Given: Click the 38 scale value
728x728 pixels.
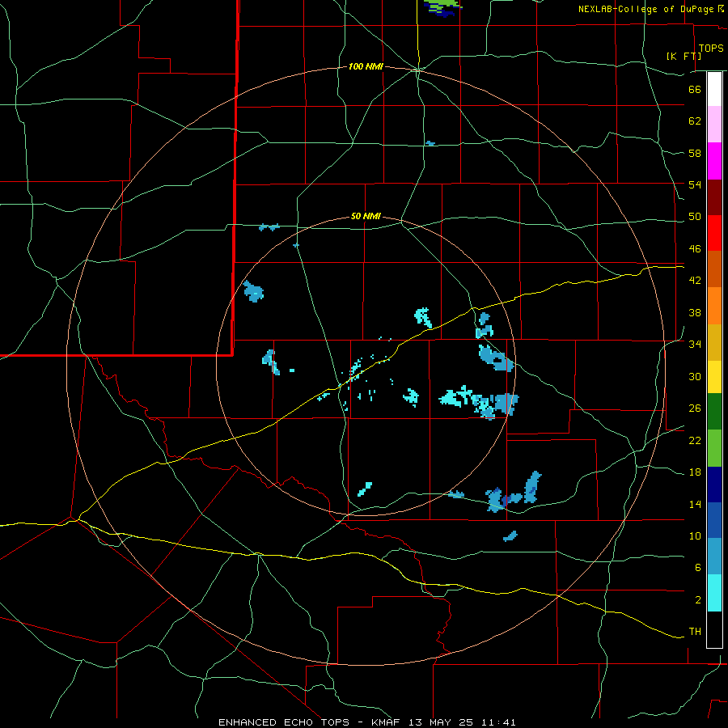Looking at the screenshot, I should [x=695, y=312].
